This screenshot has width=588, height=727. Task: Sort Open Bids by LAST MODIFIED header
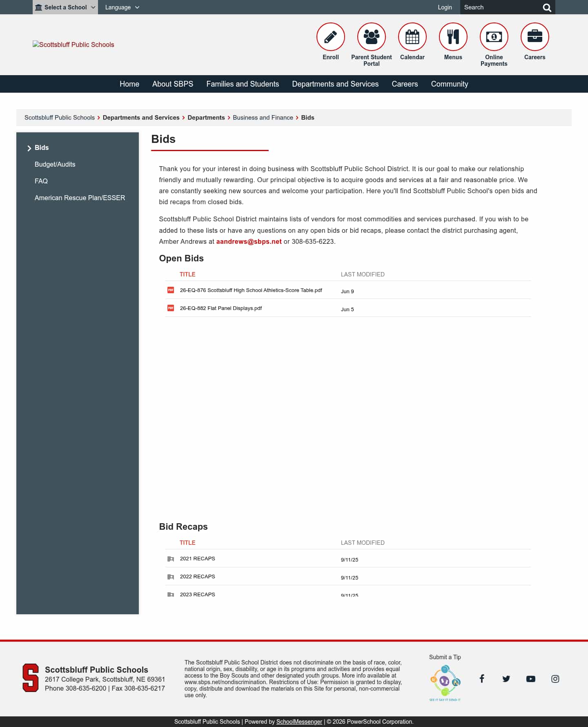tap(363, 274)
